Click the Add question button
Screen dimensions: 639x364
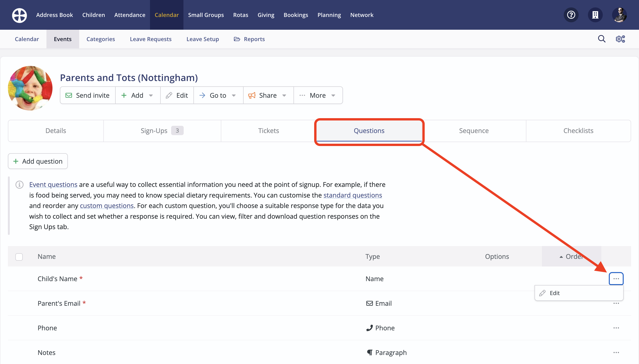pyautogui.click(x=38, y=161)
